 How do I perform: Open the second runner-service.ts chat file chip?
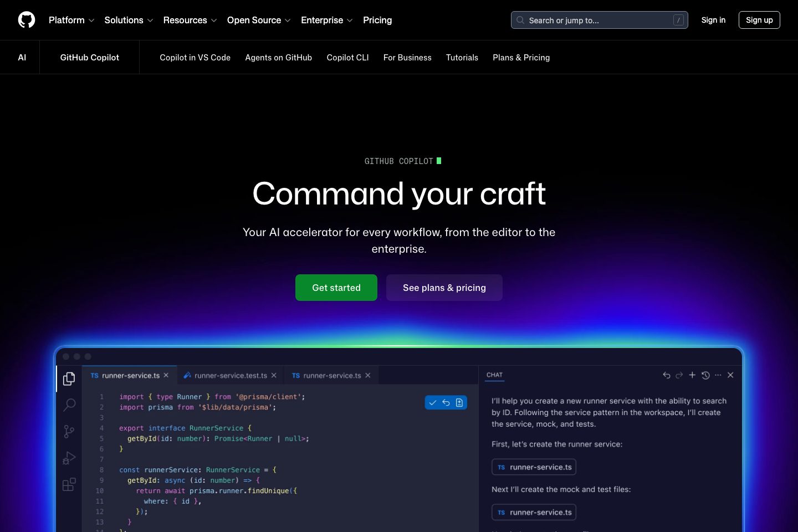point(534,513)
